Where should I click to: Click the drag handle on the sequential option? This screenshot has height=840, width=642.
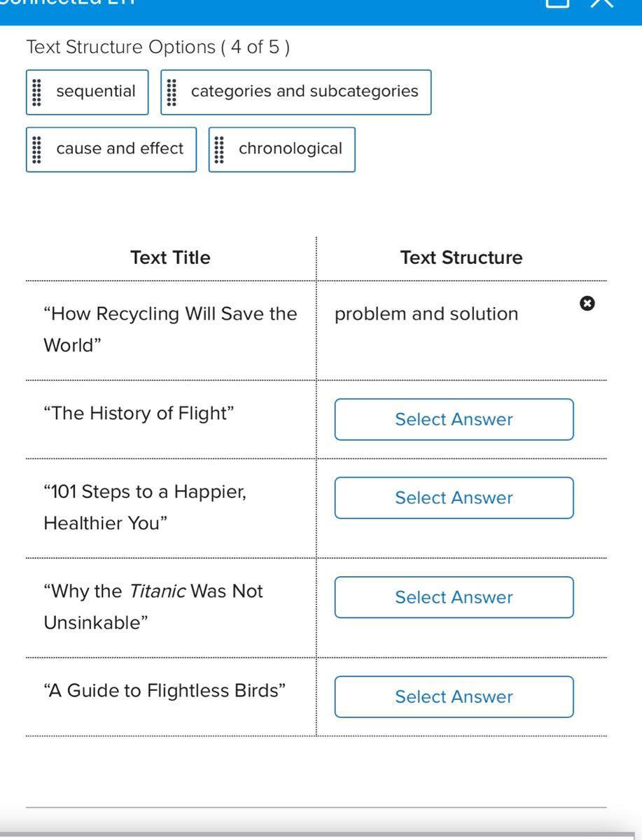[38, 92]
